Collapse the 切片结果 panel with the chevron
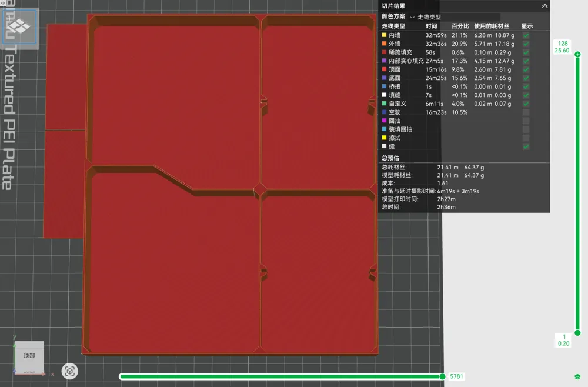 544,6
